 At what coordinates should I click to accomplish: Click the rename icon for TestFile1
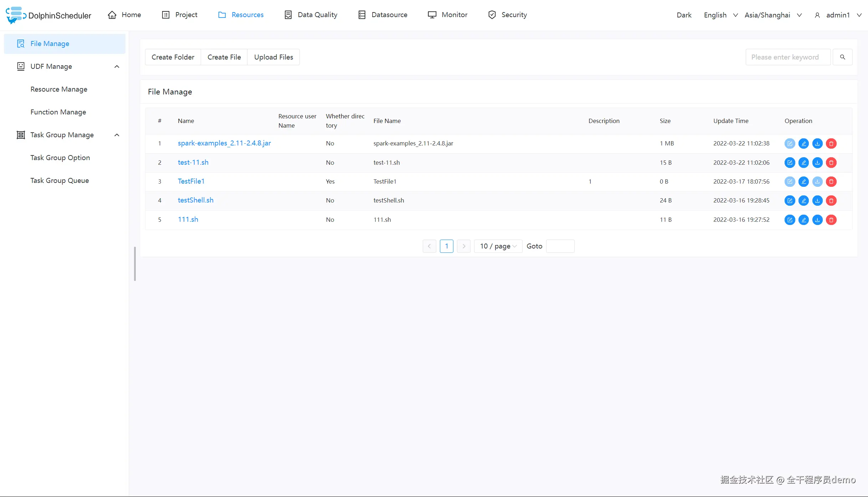tap(804, 181)
